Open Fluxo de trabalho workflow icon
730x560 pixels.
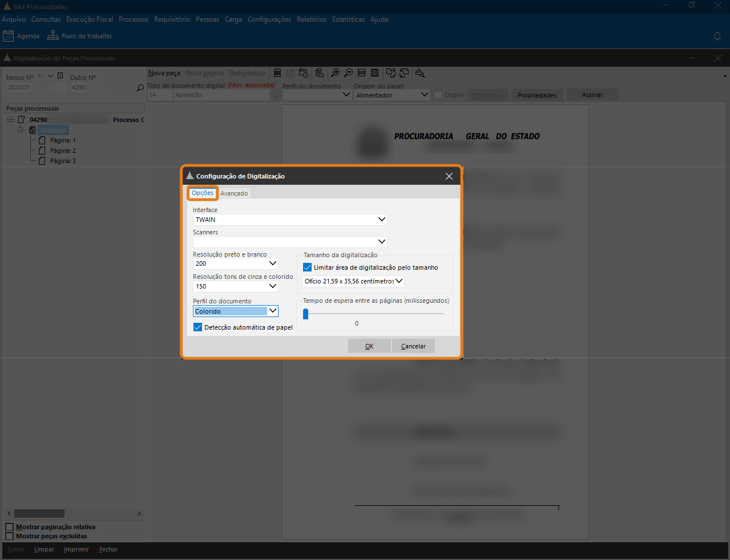pyautogui.click(x=53, y=36)
